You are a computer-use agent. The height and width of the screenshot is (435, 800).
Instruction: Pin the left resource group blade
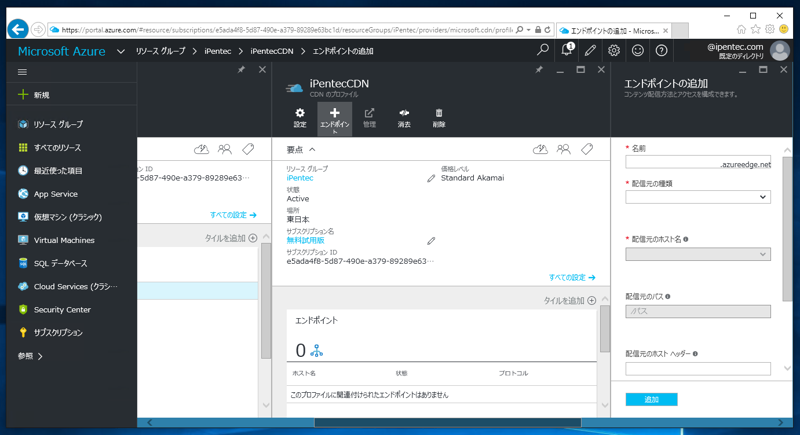click(x=241, y=70)
